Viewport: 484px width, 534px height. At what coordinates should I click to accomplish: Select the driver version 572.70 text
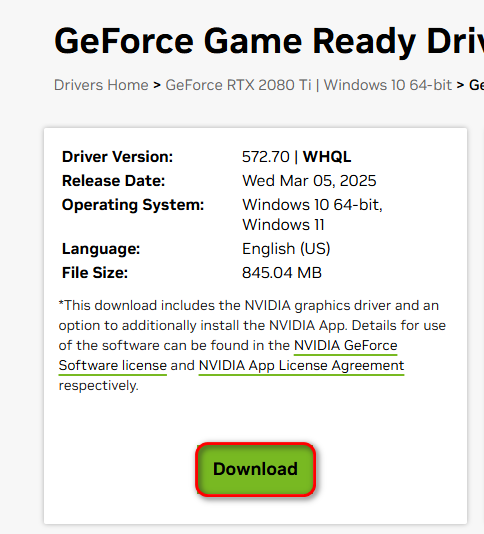(x=266, y=157)
